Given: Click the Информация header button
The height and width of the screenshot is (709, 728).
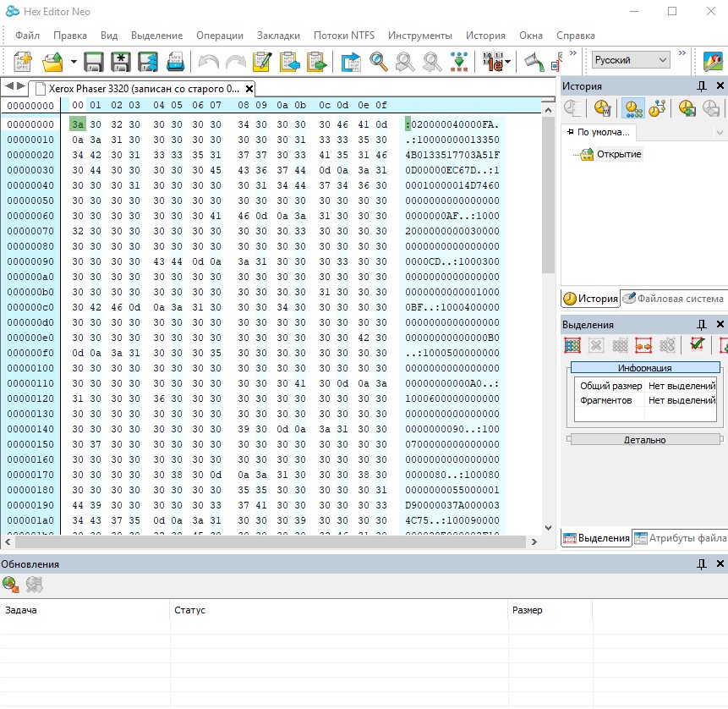Looking at the screenshot, I should point(644,368).
